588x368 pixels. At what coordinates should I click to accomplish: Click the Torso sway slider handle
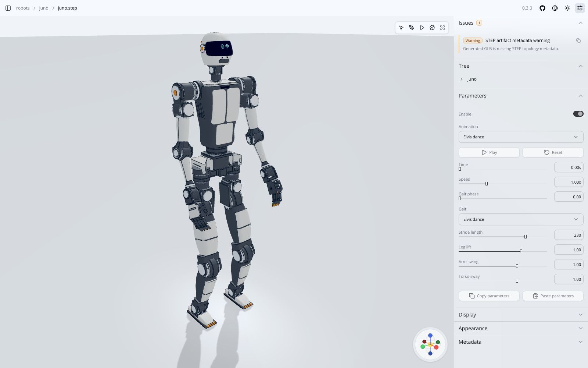click(x=517, y=281)
